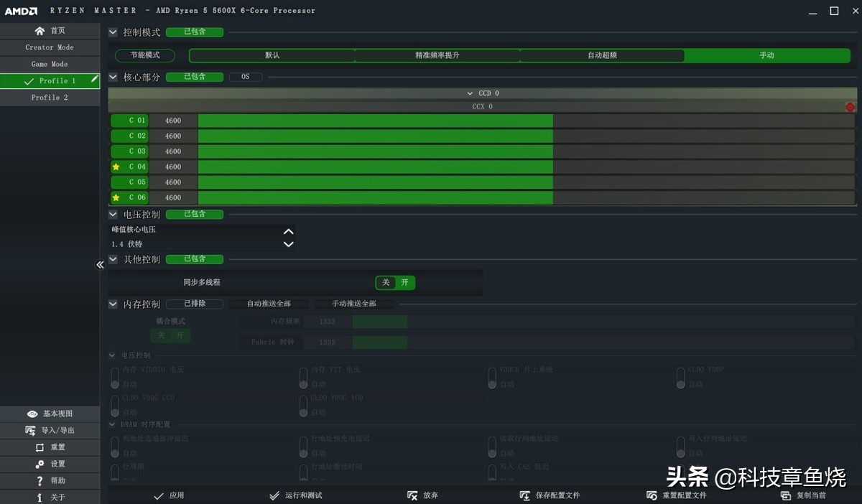Choose the 精准频率提升 control mode
Viewport: 862px width, 504px height.
(437, 55)
